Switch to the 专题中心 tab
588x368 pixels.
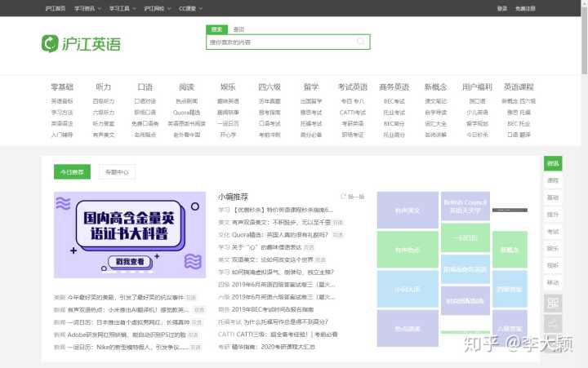117,172
